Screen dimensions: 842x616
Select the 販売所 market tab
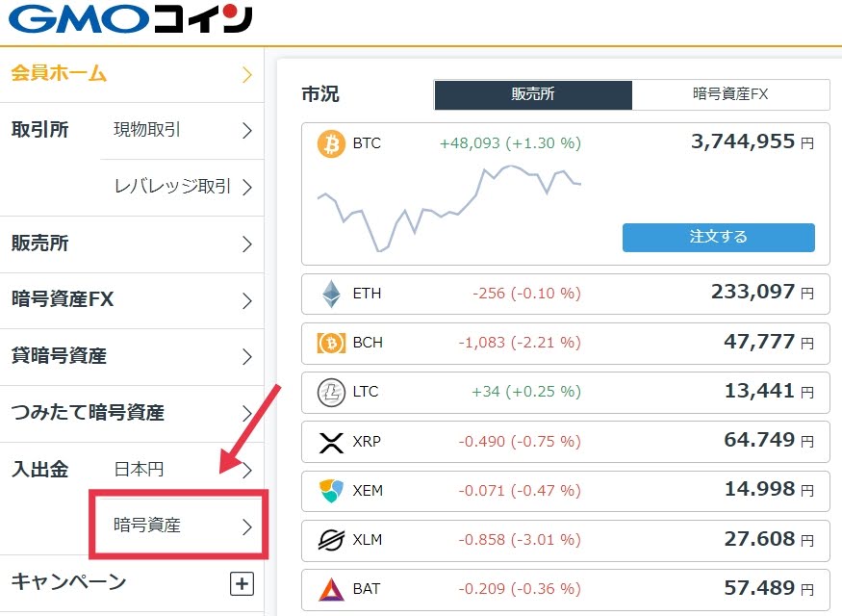(x=533, y=94)
